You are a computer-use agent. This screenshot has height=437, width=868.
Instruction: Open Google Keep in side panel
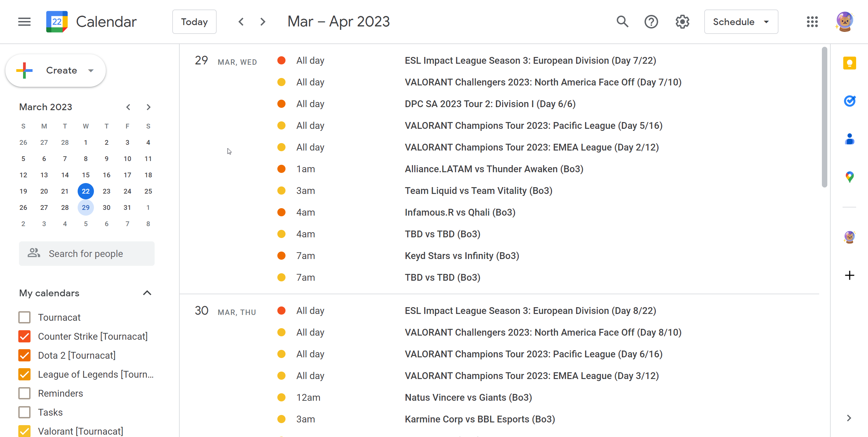point(849,63)
